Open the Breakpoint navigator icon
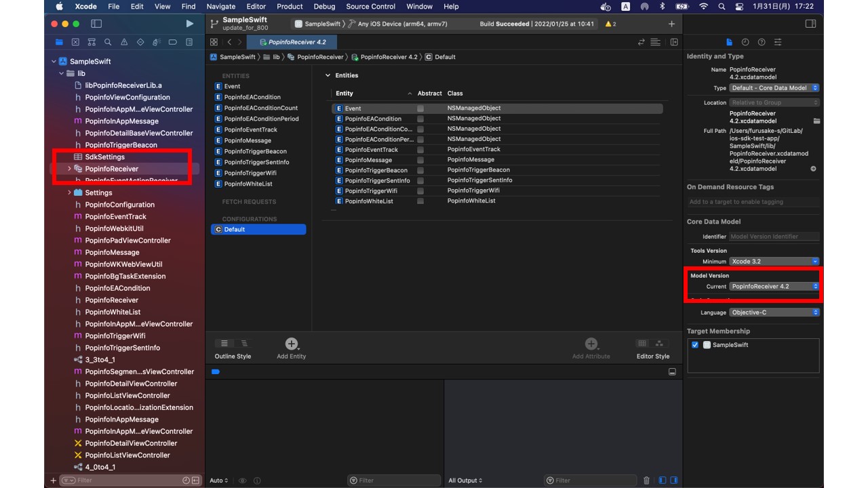Screen dimensions: 868x488 (172, 41)
